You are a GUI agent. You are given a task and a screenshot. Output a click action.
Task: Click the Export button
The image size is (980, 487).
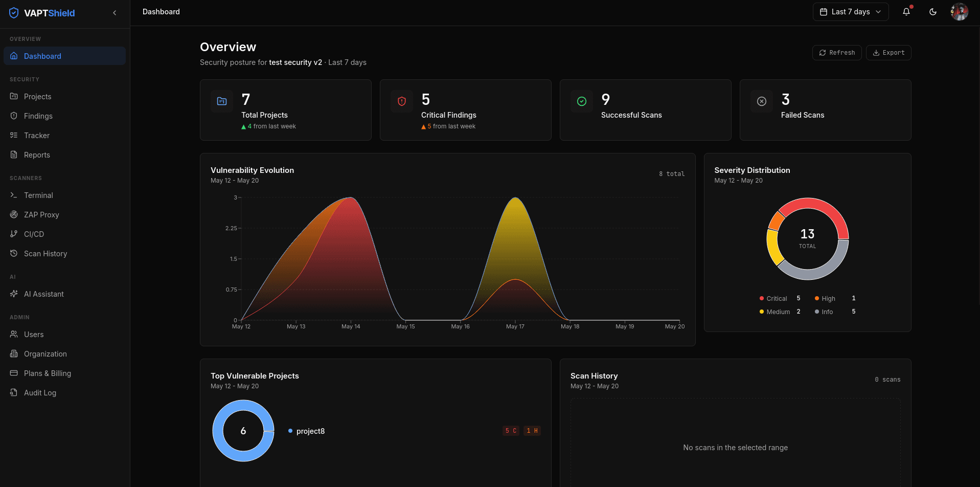click(888, 53)
